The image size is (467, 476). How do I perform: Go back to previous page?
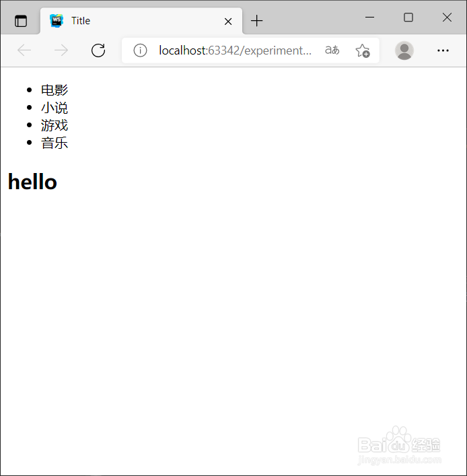tap(24, 50)
